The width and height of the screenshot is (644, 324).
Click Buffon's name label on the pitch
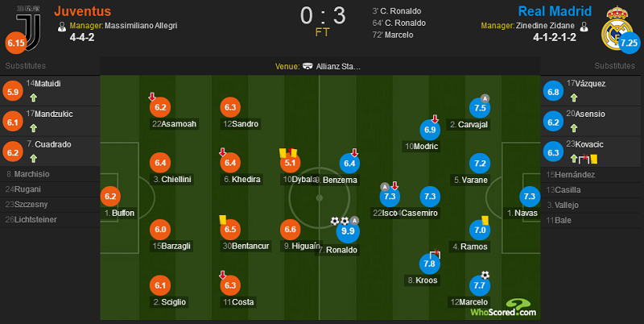click(119, 213)
